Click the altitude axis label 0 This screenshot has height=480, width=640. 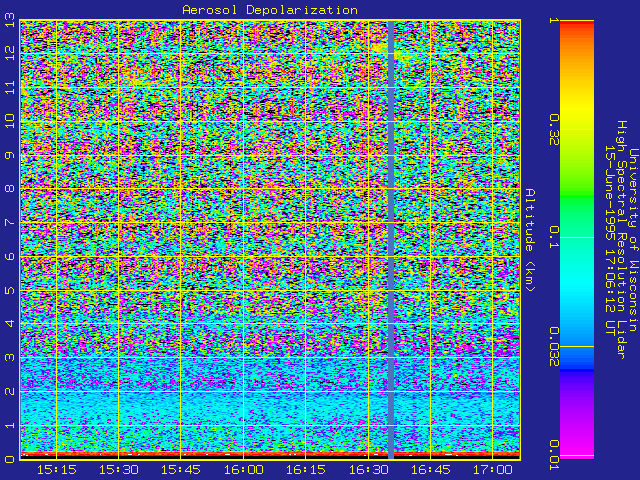(x=10, y=459)
